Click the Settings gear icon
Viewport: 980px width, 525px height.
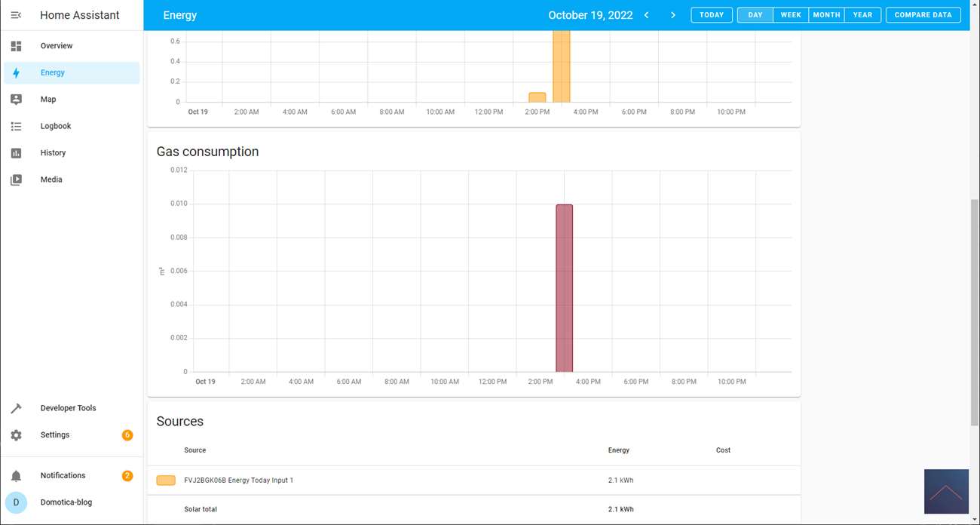[x=16, y=435]
